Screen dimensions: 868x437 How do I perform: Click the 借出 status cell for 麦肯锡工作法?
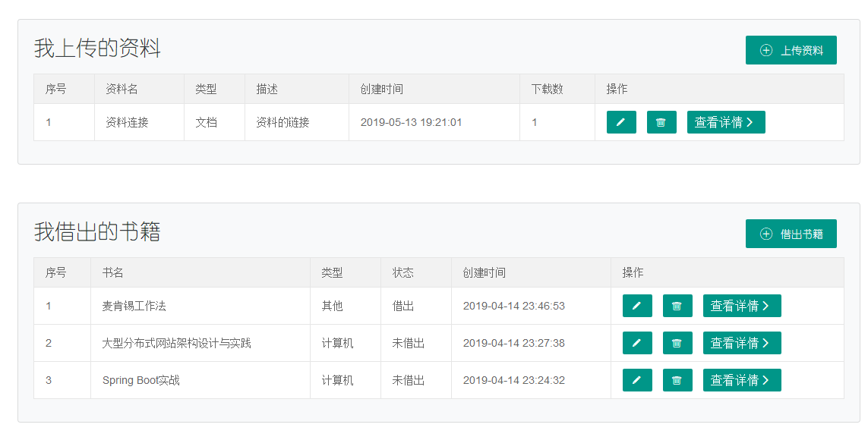[x=403, y=306]
